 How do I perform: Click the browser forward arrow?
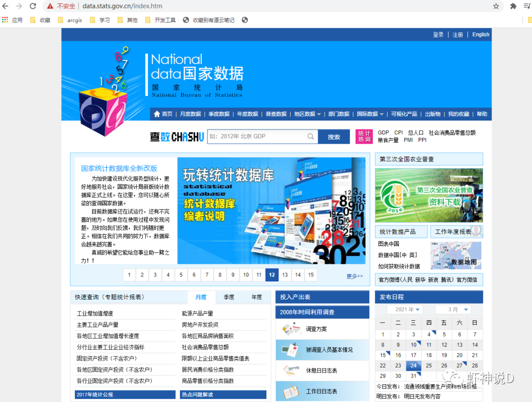[x=19, y=6]
